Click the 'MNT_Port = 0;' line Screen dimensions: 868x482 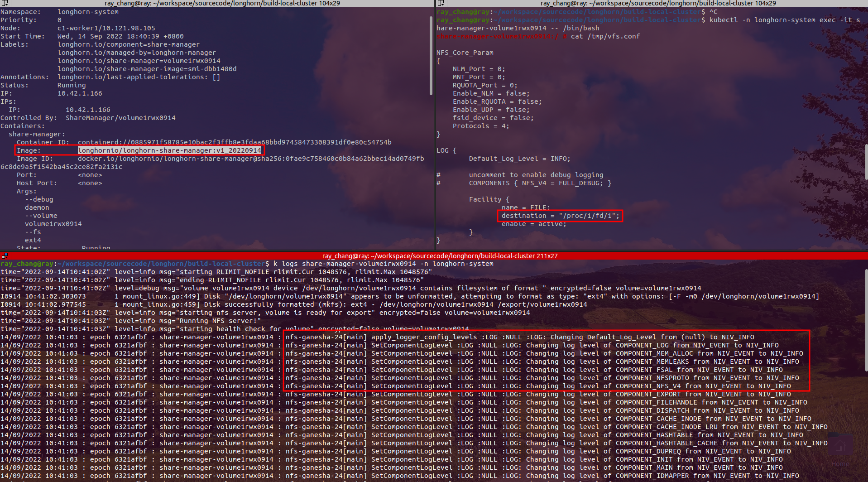tap(479, 77)
